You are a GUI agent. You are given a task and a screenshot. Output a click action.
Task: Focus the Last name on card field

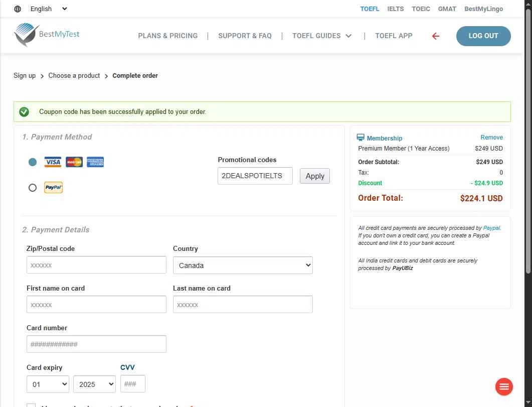[x=243, y=305]
